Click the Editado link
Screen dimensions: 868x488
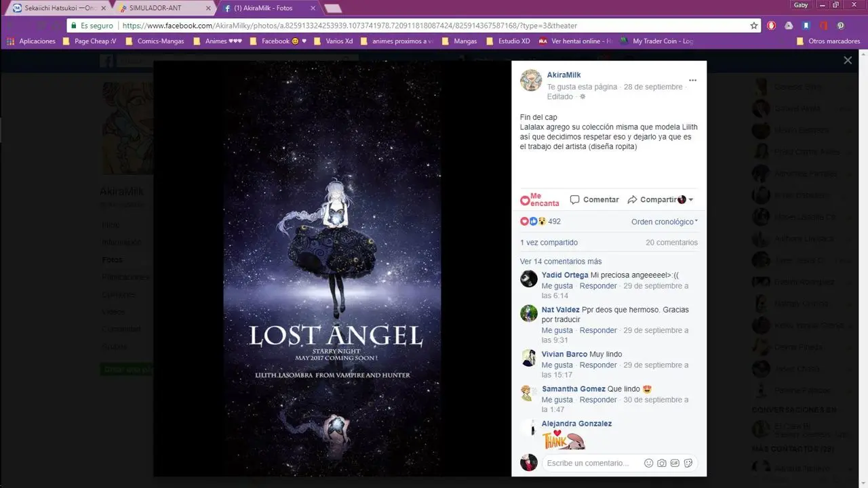point(560,97)
